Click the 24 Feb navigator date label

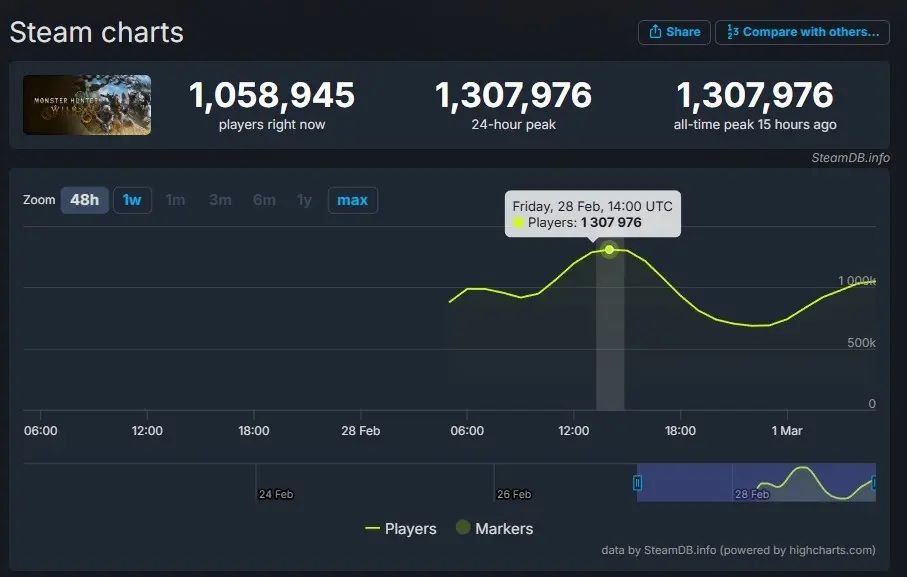pyautogui.click(x=276, y=494)
